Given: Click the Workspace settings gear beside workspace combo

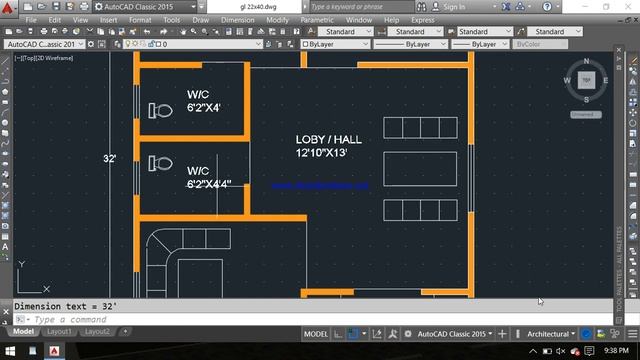Looking at the screenshot, I should coord(91,44).
